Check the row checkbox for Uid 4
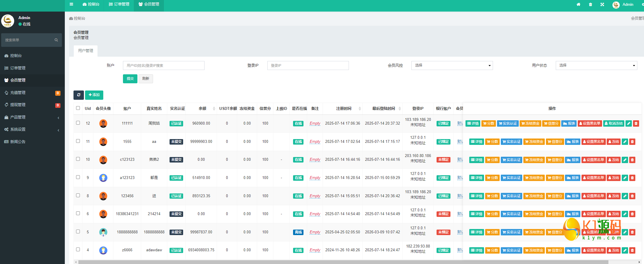Screen dimensions: 644x264 78,250
